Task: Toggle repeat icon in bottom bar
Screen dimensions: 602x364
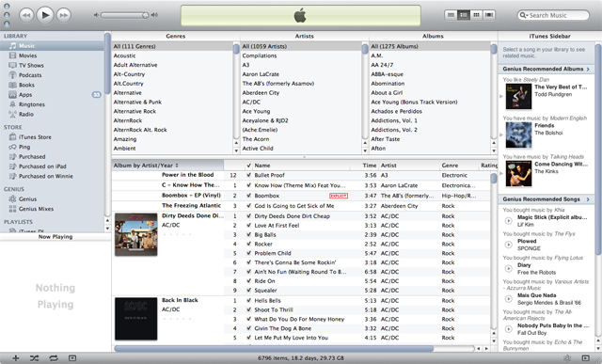Action: 54,358
